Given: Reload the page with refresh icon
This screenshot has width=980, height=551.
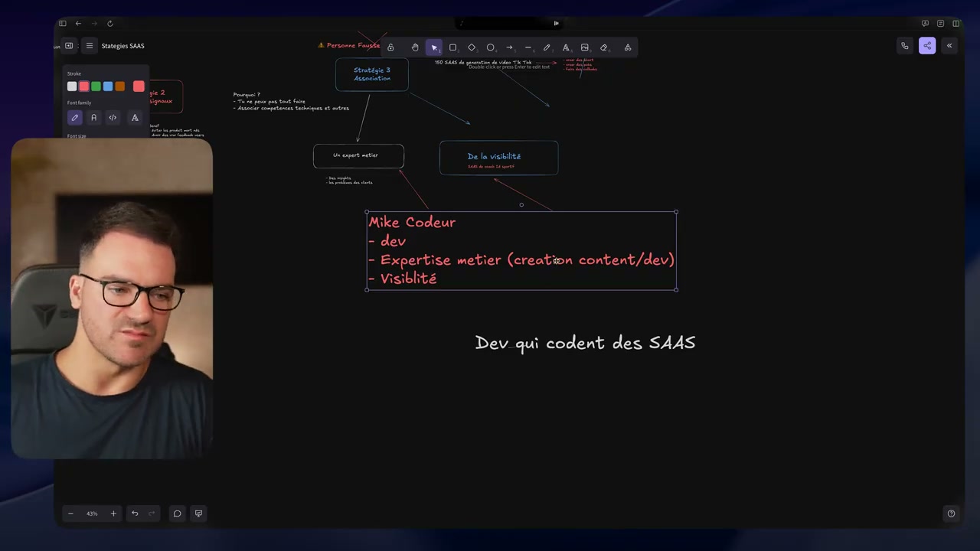Looking at the screenshot, I should [109, 24].
